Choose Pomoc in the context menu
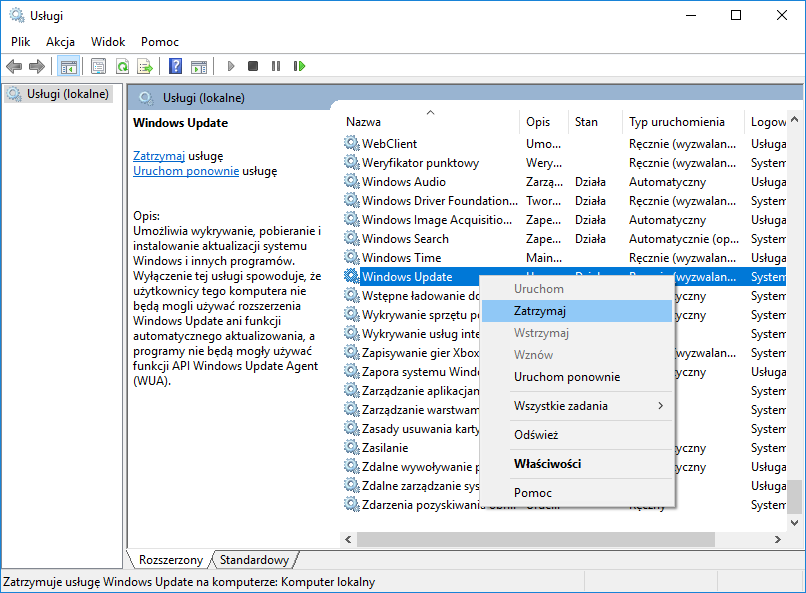This screenshot has width=806, height=593. (x=577, y=493)
